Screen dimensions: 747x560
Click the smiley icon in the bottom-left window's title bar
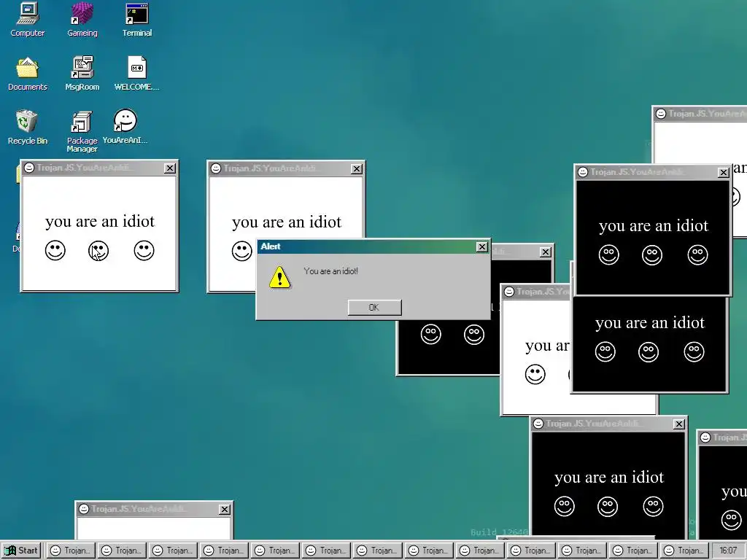[x=84, y=509]
